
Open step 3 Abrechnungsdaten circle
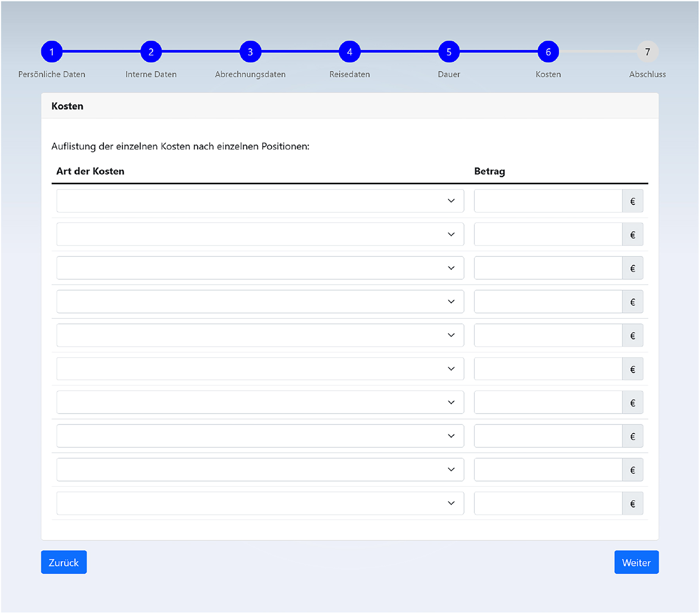coord(250,51)
